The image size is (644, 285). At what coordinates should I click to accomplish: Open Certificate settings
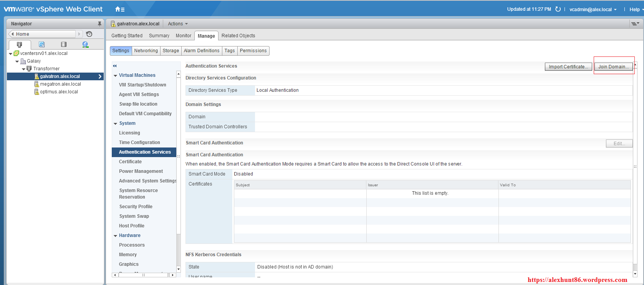point(130,162)
